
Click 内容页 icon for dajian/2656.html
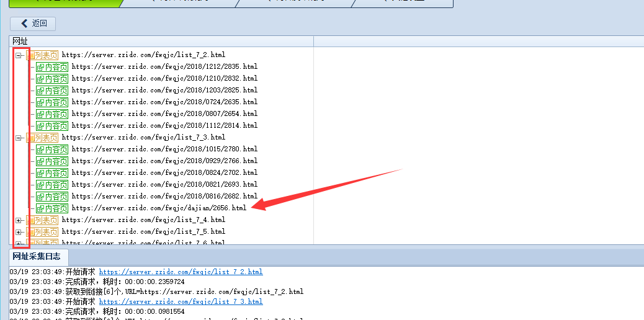(x=51, y=208)
